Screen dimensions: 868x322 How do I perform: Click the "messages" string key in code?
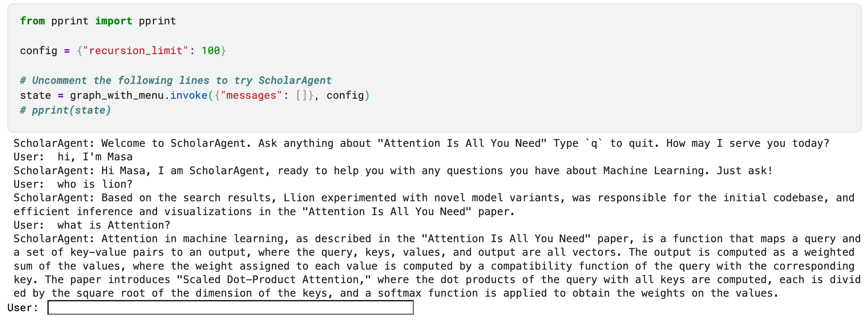[251, 95]
